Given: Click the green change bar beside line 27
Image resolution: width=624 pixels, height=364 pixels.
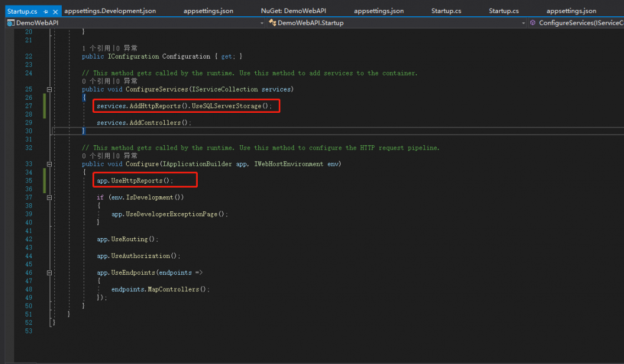Looking at the screenshot, I should 44,106.
